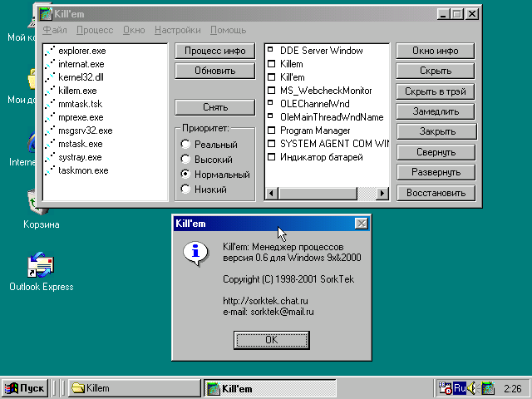The width and height of the screenshot is (532, 399).
Task: Click the volume speaker tray icon
Action: coord(471,388)
